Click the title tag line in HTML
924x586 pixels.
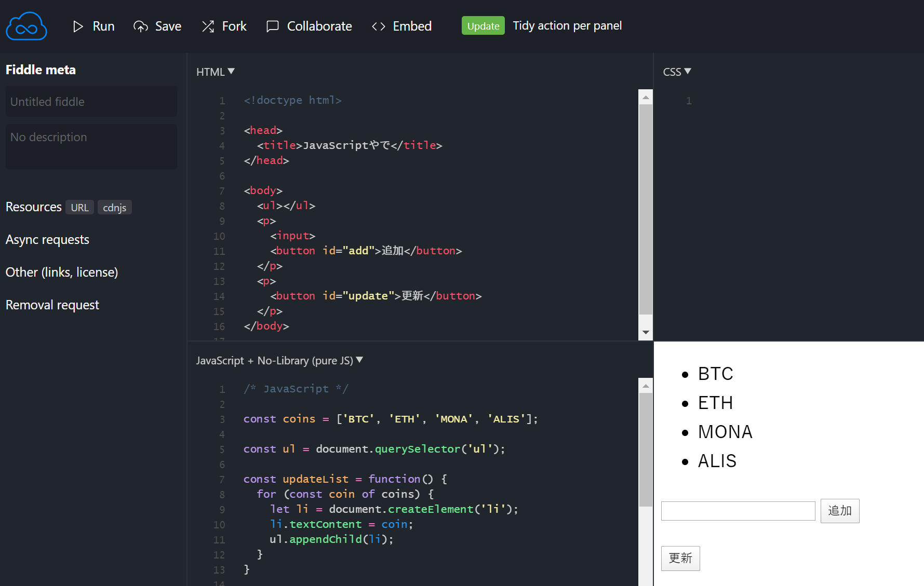pos(350,145)
